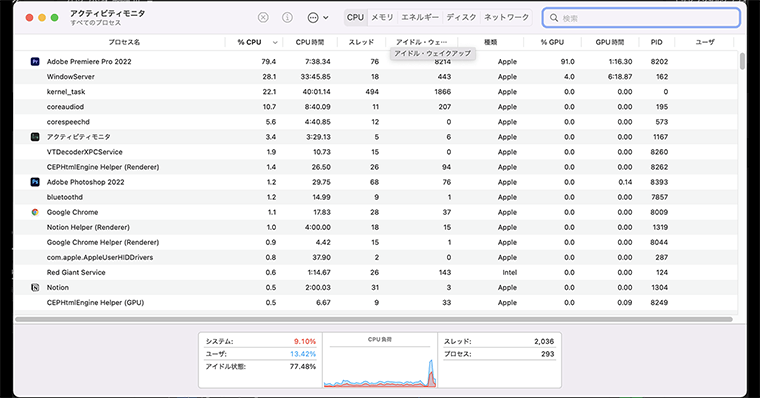Screen dimensions: 760x398
Task: Click the 91.0 % GPU value
Action: pyautogui.click(x=568, y=62)
